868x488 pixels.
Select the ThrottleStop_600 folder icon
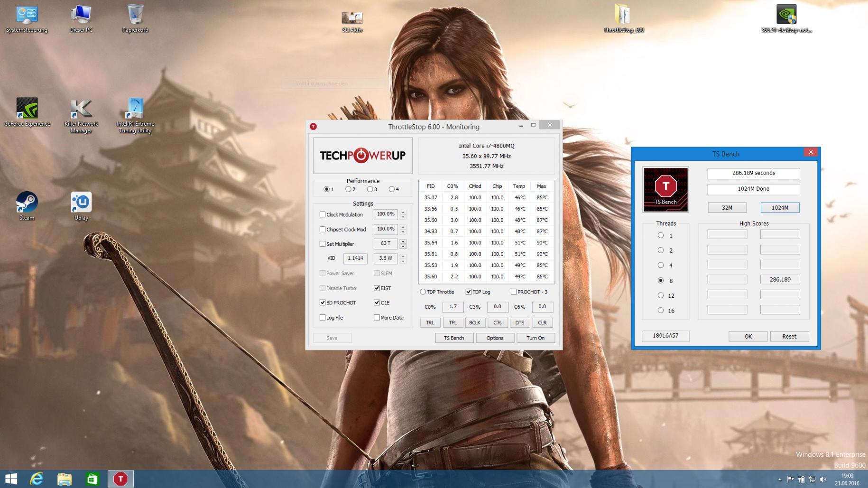tap(623, 19)
